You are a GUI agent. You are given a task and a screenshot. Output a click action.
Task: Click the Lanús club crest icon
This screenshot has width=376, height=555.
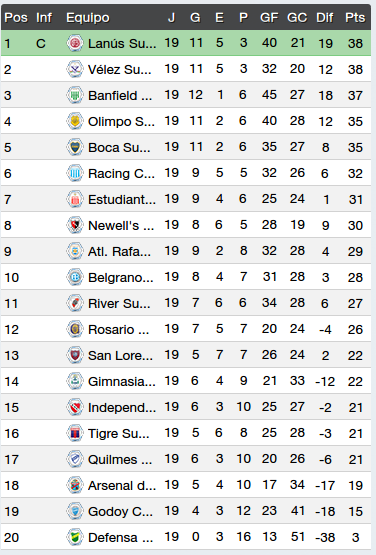click(75, 43)
